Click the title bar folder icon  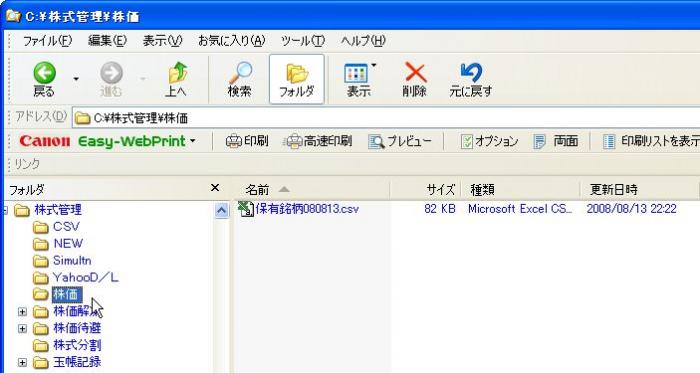[12, 16]
